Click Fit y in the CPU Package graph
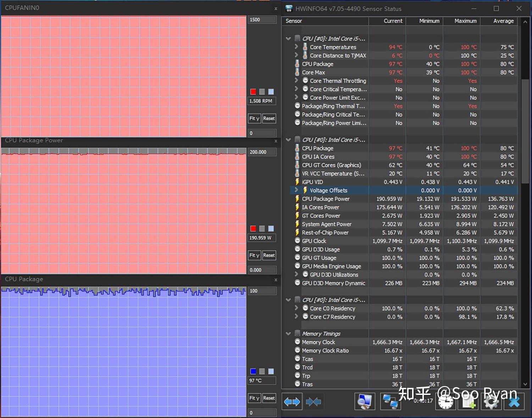 (254, 398)
